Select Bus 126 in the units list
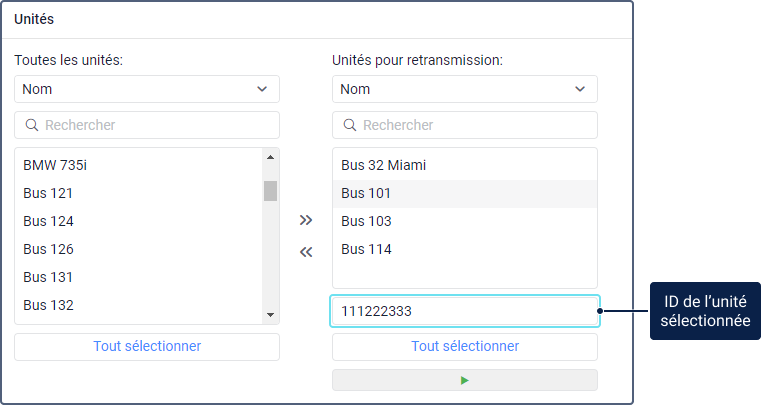 48,249
